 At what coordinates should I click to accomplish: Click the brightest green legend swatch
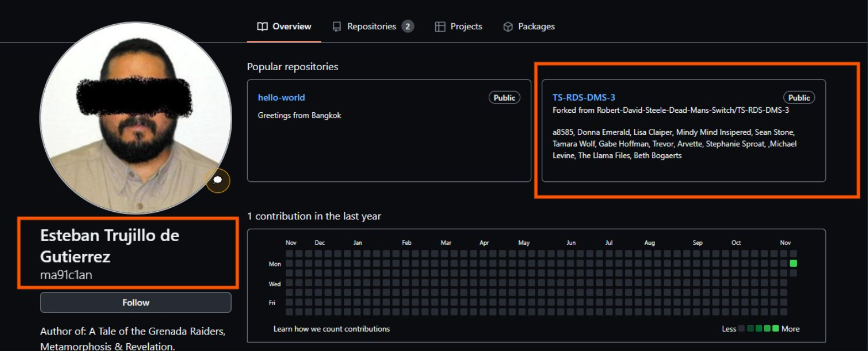[x=776, y=328]
